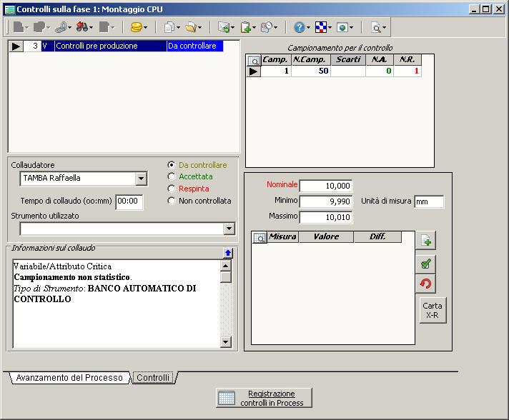Click the magnifier icon in Misura table header
This screenshot has width=509, height=420.
pyautogui.click(x=260, y=237)
